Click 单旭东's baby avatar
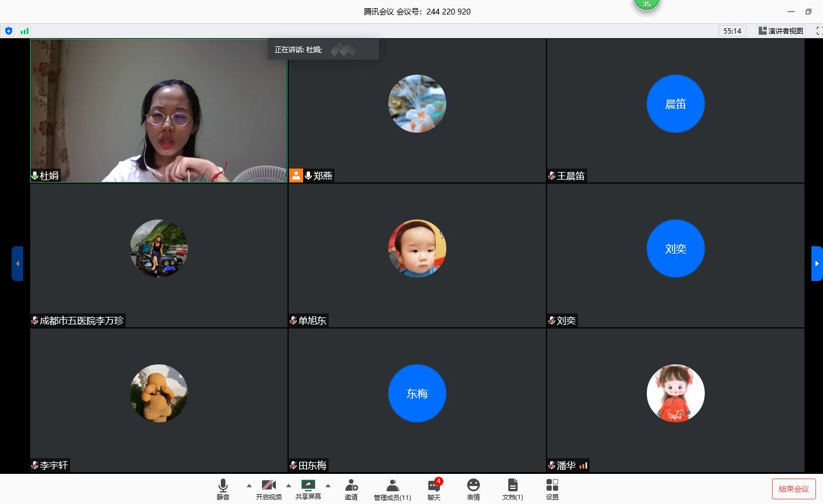The image size is (823, 504). pos(417,249)
